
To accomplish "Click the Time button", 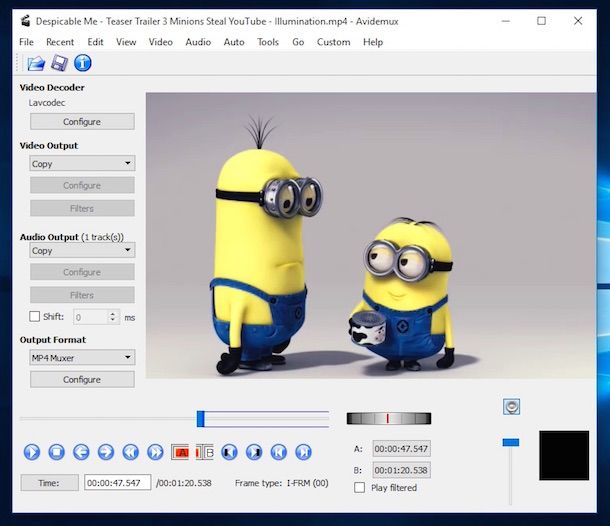I will tap(49, 483).
